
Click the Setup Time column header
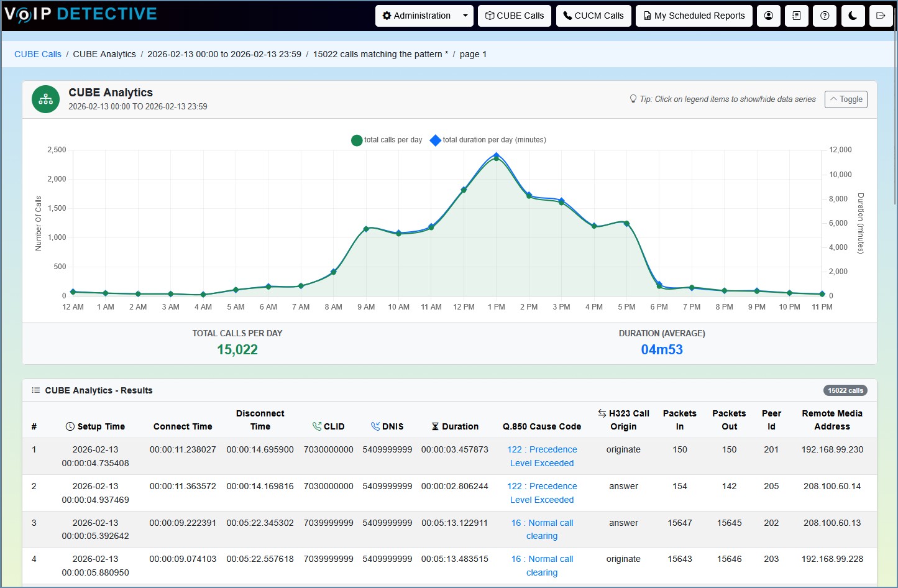pyautogui.click(x=95, y=426)
